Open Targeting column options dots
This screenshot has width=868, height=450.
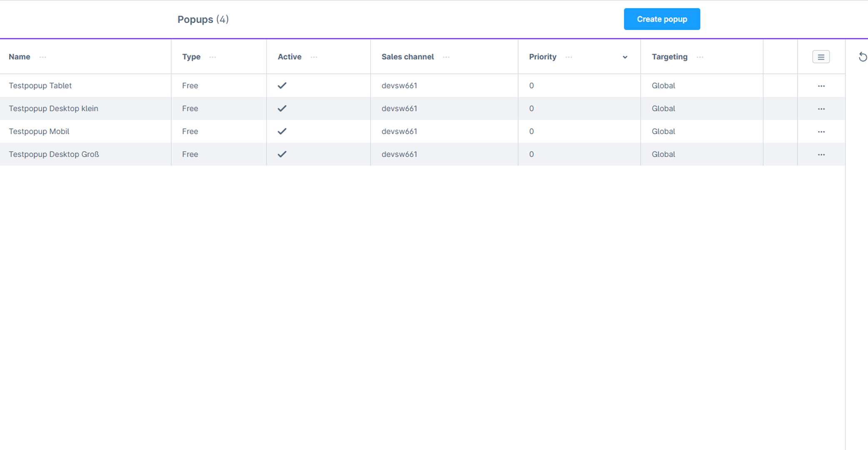(700, 57)
